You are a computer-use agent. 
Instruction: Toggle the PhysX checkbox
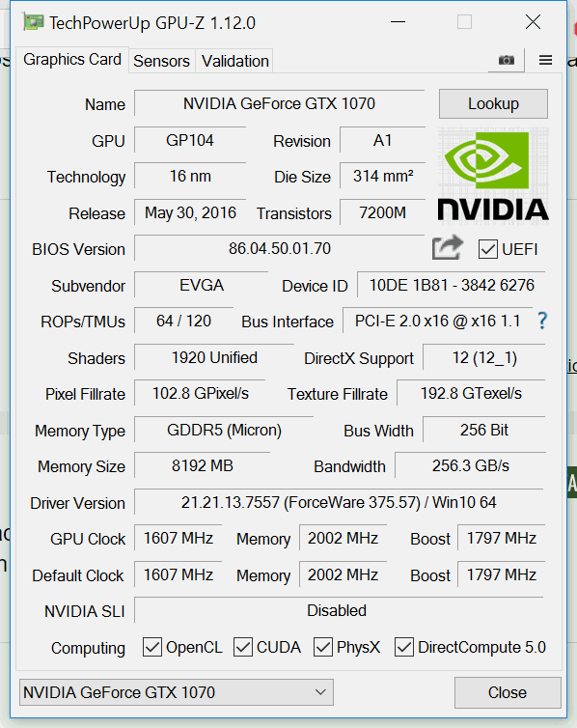coord(323,647)
